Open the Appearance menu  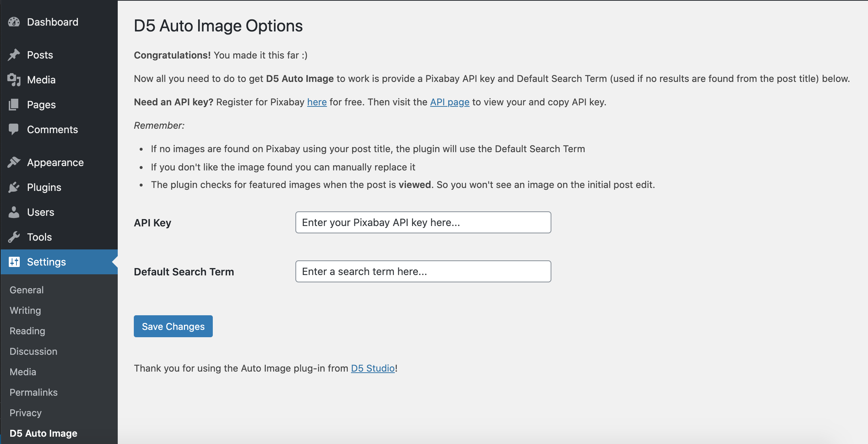pos(56,162)
